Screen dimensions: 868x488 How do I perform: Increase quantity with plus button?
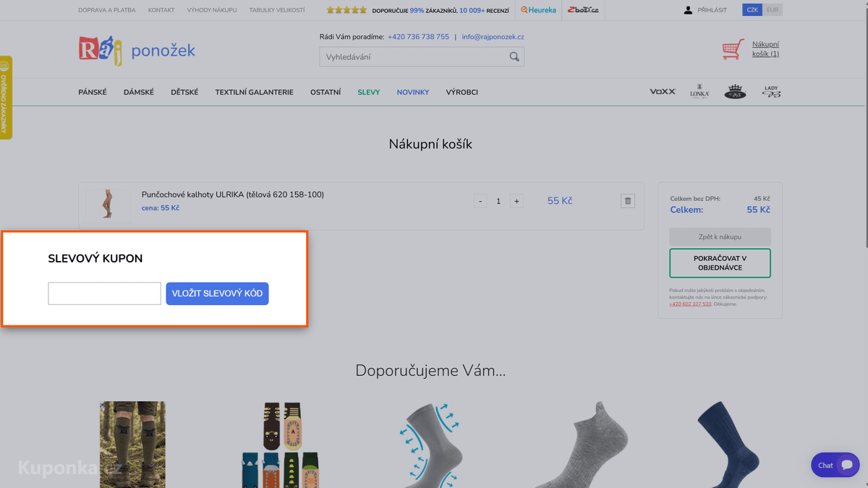(516, 201)
